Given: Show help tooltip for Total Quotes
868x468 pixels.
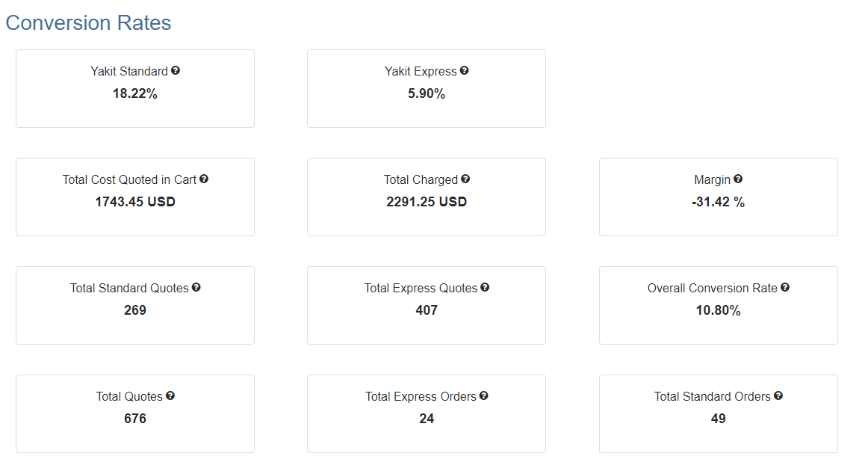Looking at the screenshot, I should pyautogui.click(x=170, y=396).
